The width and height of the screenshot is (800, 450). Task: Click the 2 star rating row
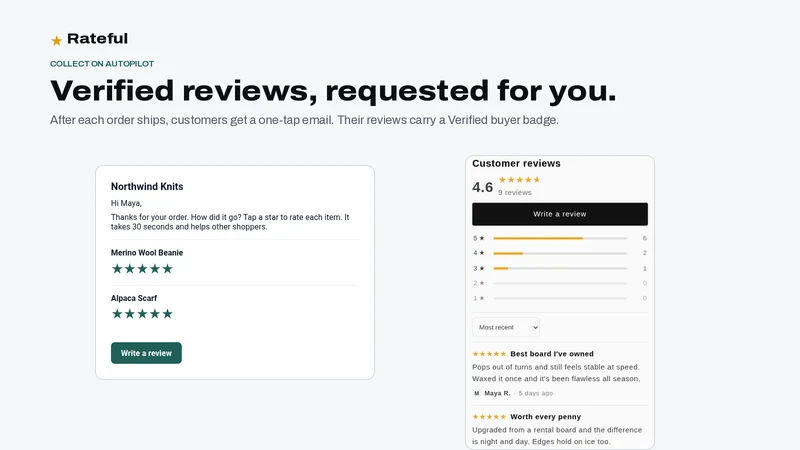560,283
